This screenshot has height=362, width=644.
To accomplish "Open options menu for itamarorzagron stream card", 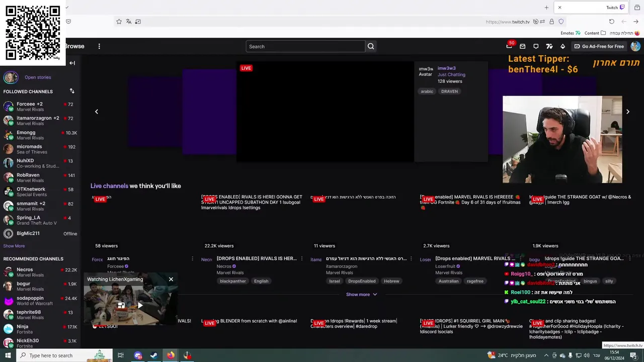I will [411, 258].
